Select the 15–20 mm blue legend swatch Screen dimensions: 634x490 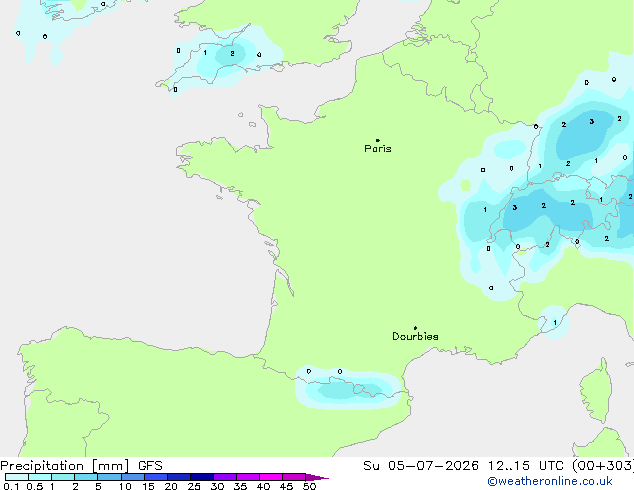point(156,477)
